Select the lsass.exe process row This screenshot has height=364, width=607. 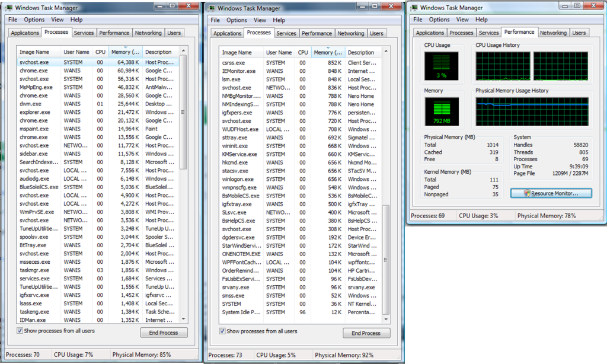point(98,304)
